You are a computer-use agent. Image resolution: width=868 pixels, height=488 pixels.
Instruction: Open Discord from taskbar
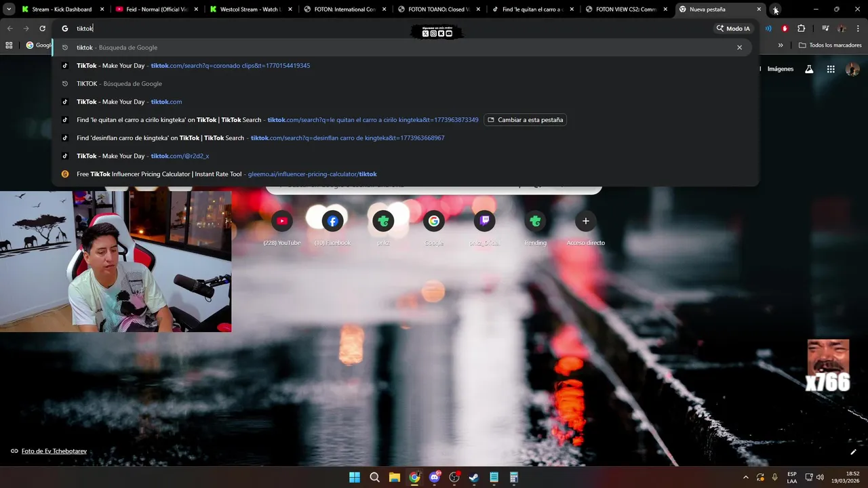click(435, 477)
